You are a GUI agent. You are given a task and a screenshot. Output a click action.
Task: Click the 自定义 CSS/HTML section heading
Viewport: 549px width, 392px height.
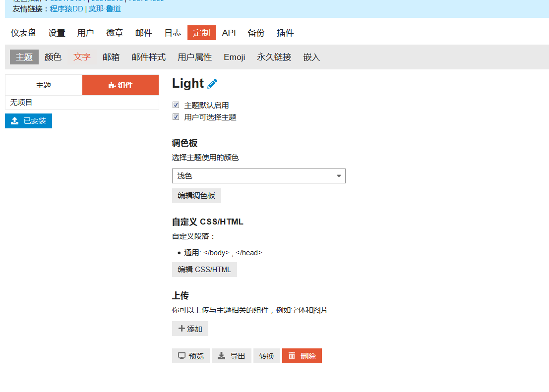click(208, 222)
